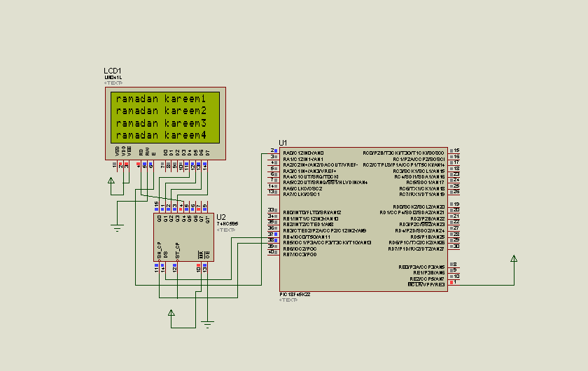
Task: Select the power terminal arrow beside LCD1
Action: coord(111,181)
